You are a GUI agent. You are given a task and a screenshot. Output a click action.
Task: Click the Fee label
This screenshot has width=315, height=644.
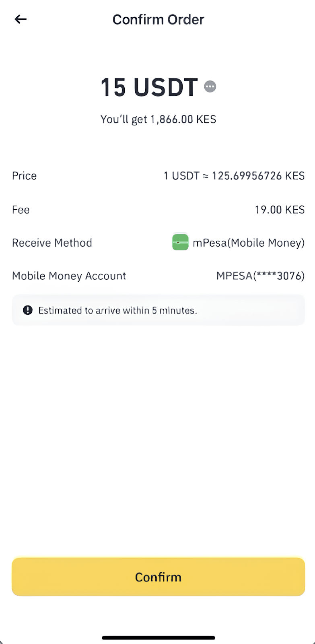click(21, 210)
